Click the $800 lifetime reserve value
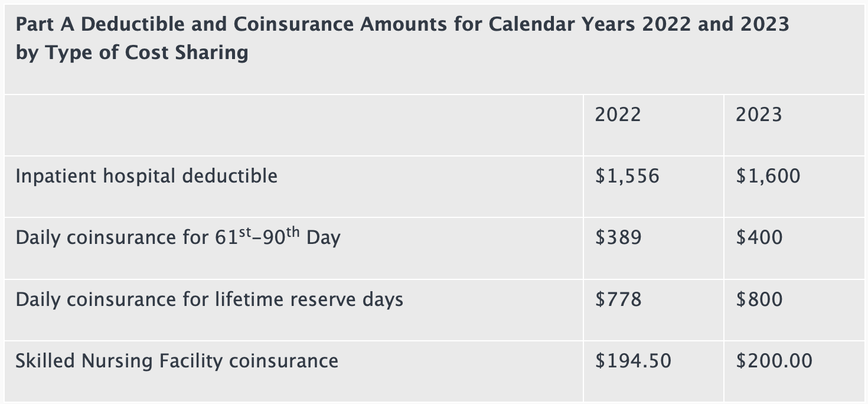The image size is (868, 404). click(x=759, y=299)
